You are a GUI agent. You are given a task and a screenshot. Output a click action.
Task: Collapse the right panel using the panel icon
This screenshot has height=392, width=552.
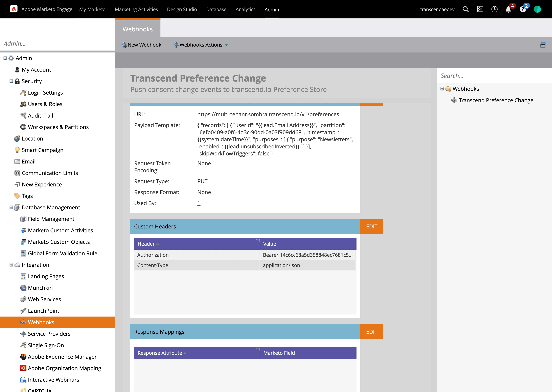(543, 45)
